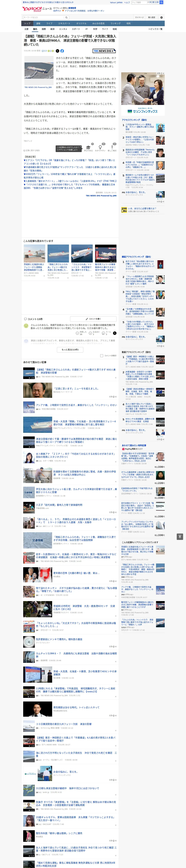186x868 pixels.
Task: Click the TBS NEWS DIG logo
Action: 104,51
